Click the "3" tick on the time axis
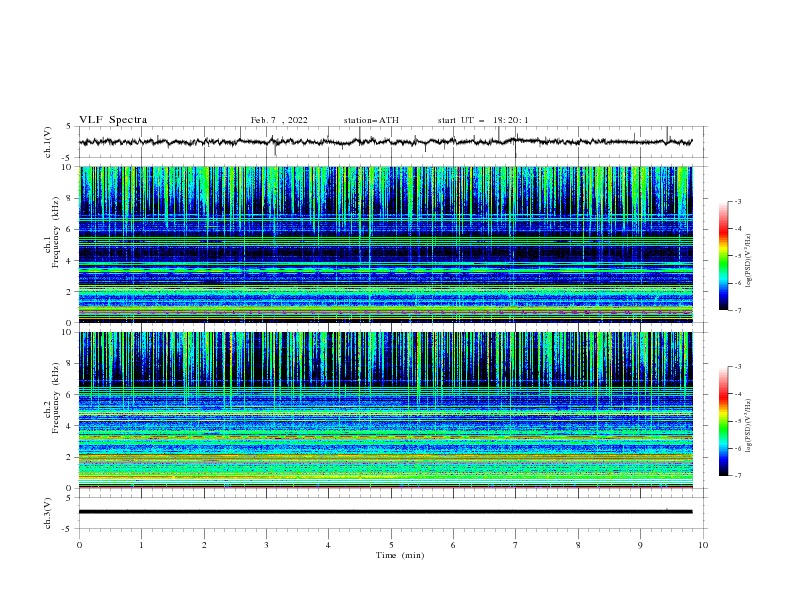 tap(266, 545)
